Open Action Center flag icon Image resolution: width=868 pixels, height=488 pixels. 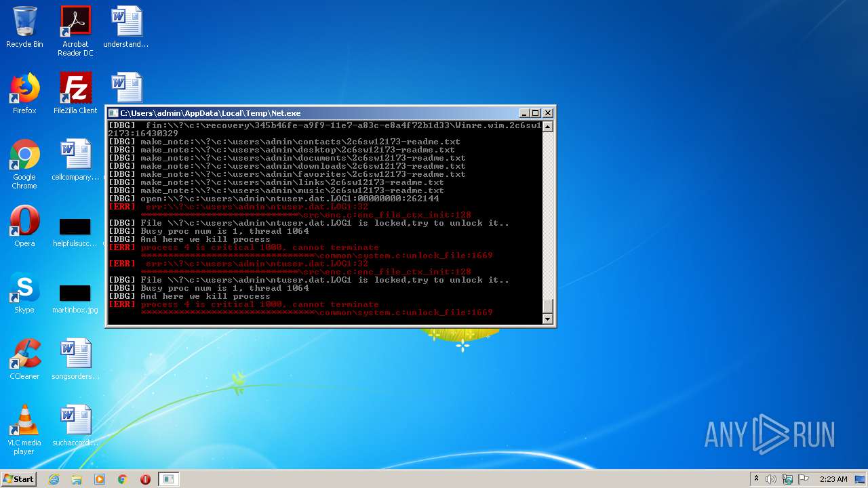coord(804,479)
